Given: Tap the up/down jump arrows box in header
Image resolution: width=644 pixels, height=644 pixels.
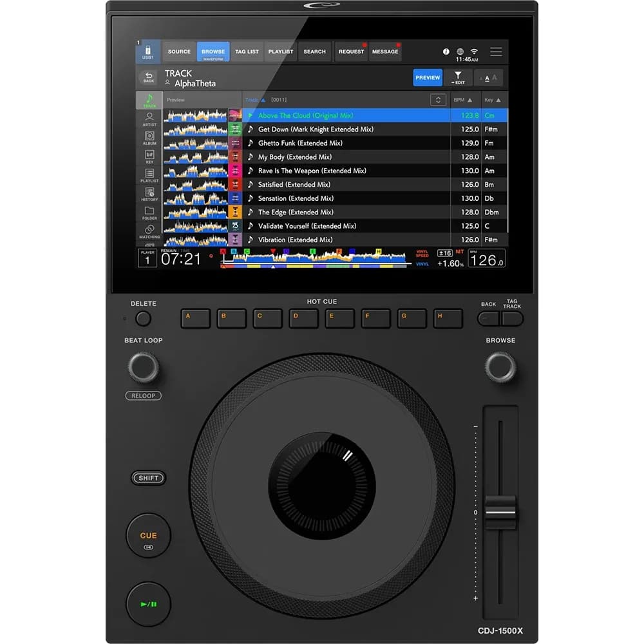Looking at the screenshot, I should [438, 100].
